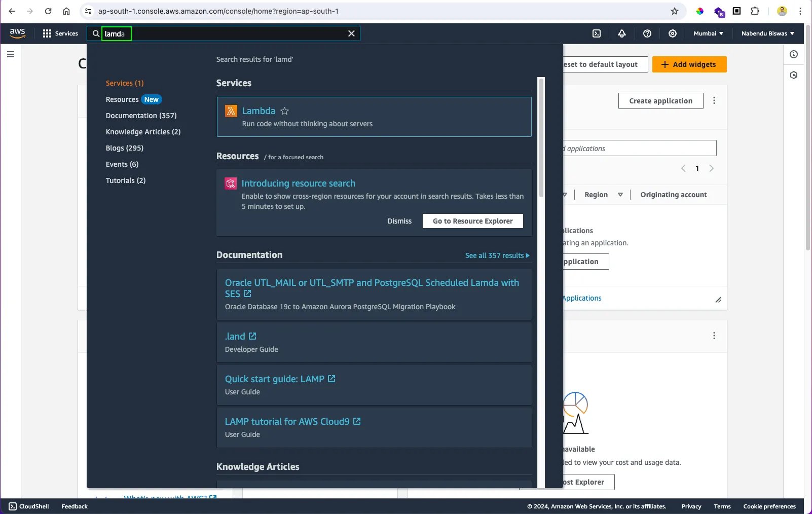This screenshot has width=812, height=514.
Task: Open the Applications footer link
Action: (582, 298)
